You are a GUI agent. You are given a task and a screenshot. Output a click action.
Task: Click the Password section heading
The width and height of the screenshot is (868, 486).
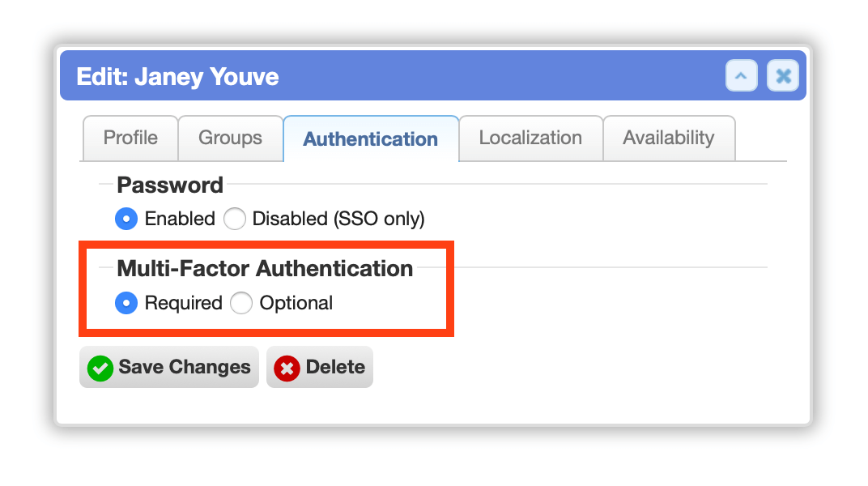[x=170, y=185]
